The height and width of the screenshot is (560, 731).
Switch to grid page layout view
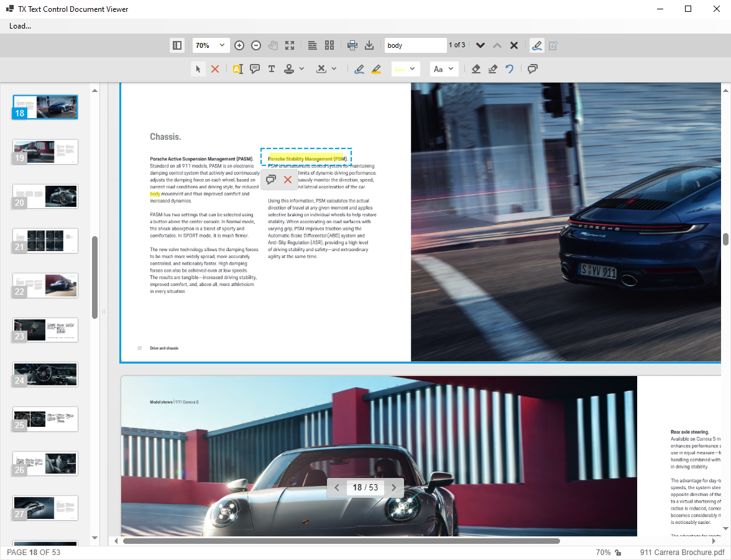329,45
